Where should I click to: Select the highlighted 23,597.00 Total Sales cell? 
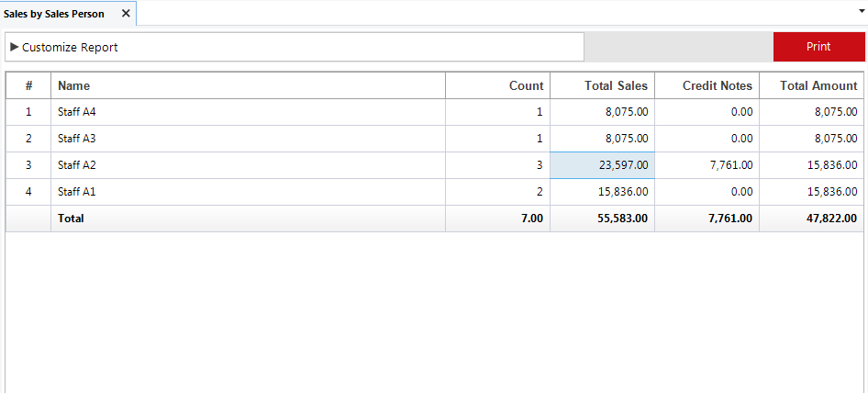coord(602,165)
